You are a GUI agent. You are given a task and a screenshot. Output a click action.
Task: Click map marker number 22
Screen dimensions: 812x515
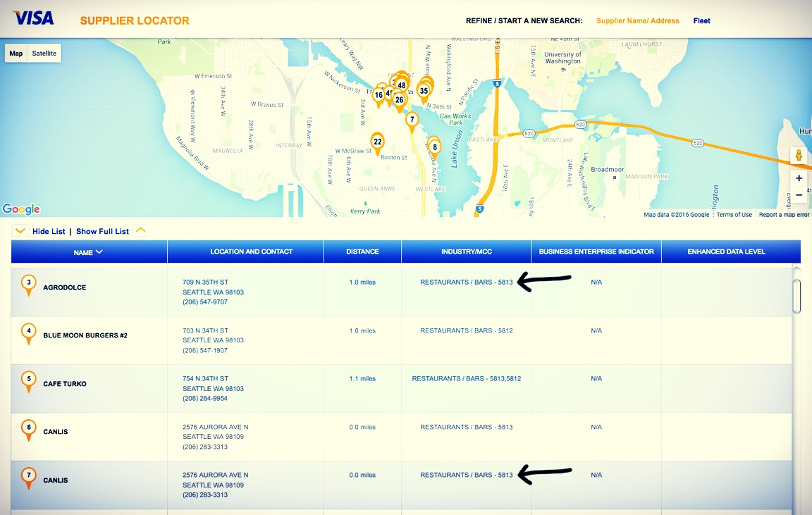coord(378,142)
